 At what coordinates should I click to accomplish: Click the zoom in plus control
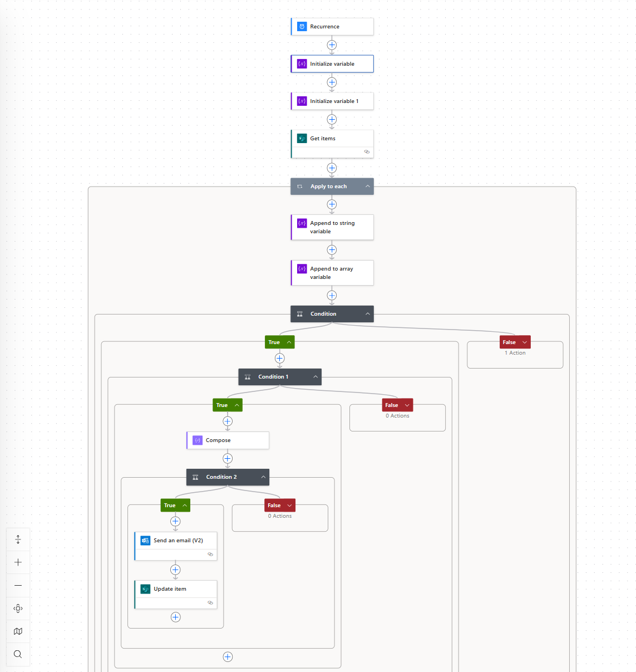coord(18,562)
